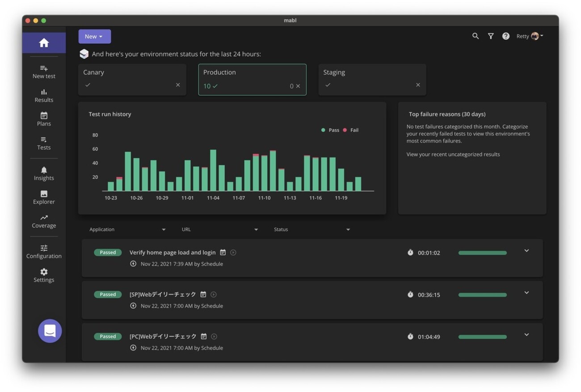The image size is (581, 392).
Task: Click Passed badge on [SP]Webデイリーチェック
Action: (108, 295)
